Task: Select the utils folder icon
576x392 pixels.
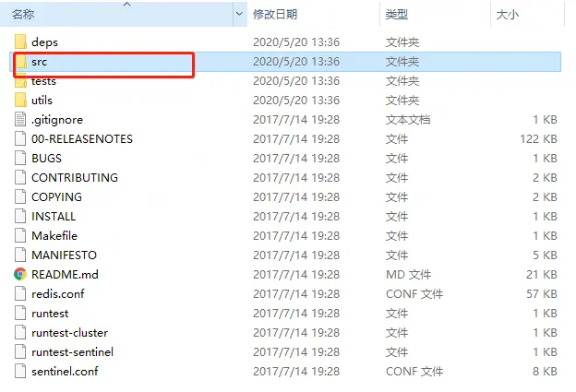Action: (20, 100)
